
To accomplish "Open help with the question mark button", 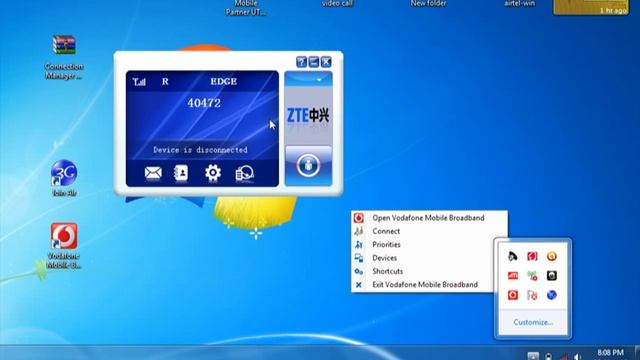I will coord(301,62).
